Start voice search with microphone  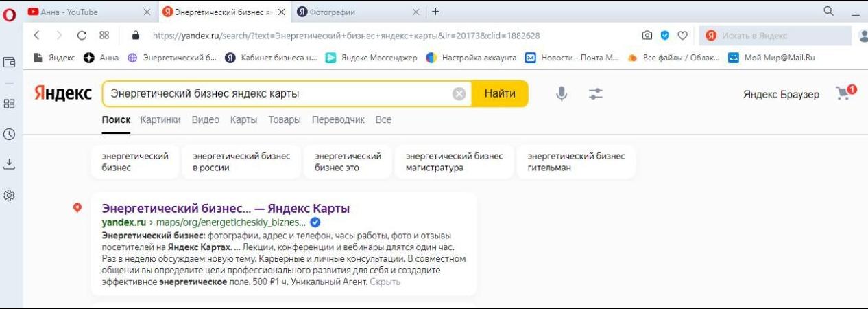pyautogui.click(x=562, y=94)
